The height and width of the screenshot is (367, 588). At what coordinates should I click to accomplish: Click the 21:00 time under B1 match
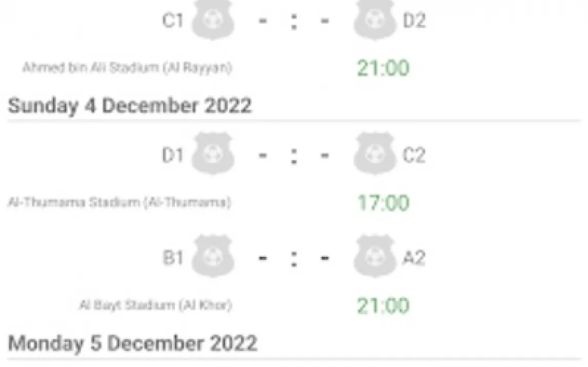(x=383, y=306)
